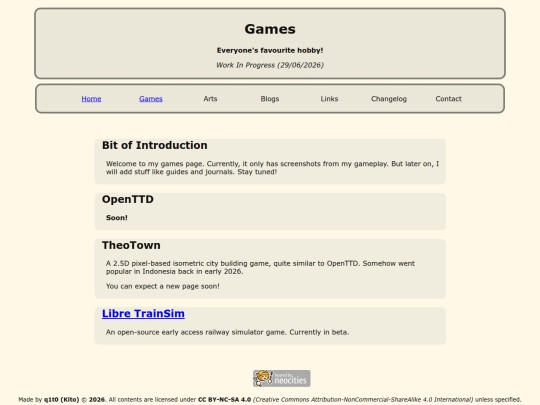Screen dimensions: 540x405
Task: Click 'You can expect a new page soon!' text
Action: (163, 286)
